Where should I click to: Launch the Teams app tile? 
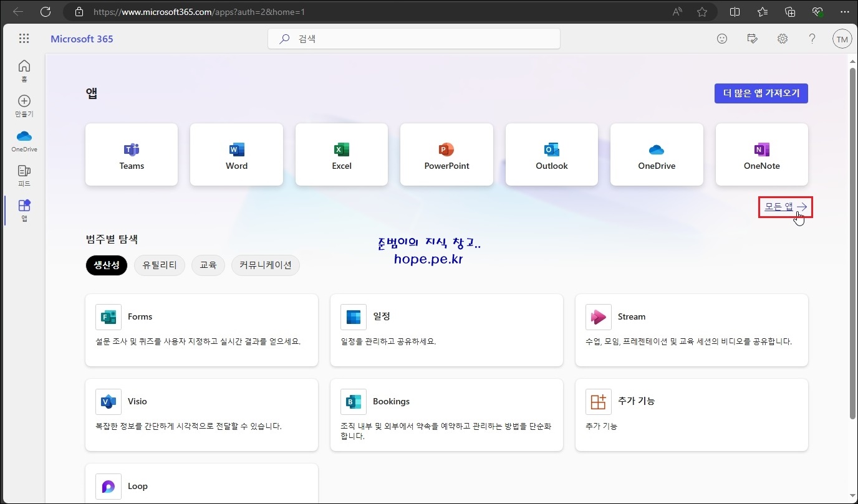132,155
